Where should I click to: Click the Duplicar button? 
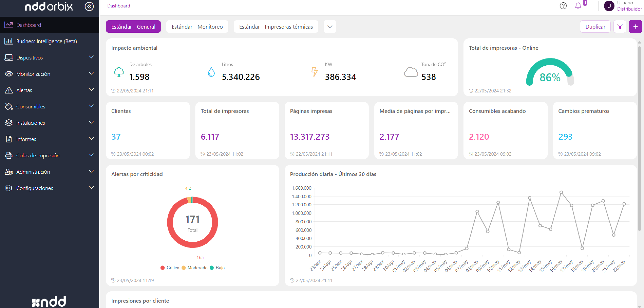click(595, 27)
